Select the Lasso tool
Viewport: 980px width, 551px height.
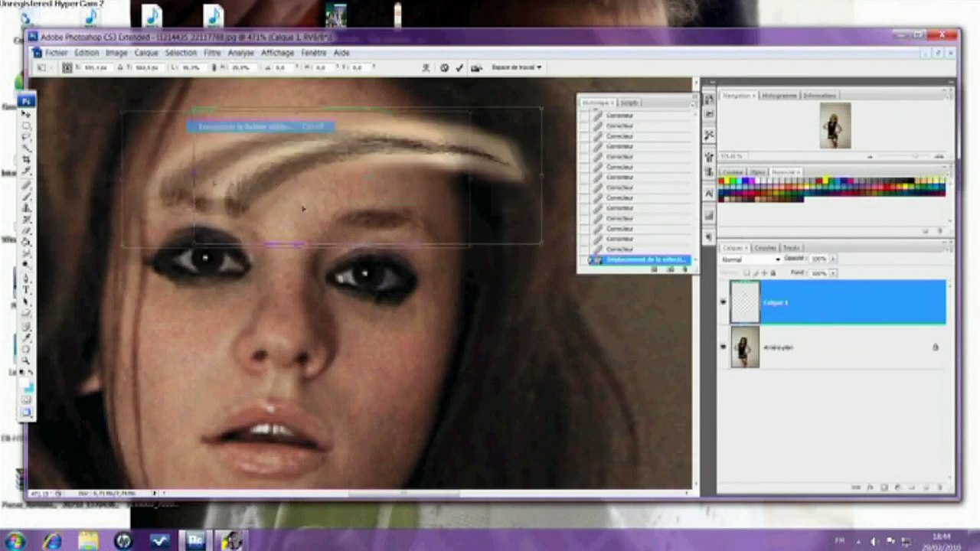click(26, 136)
